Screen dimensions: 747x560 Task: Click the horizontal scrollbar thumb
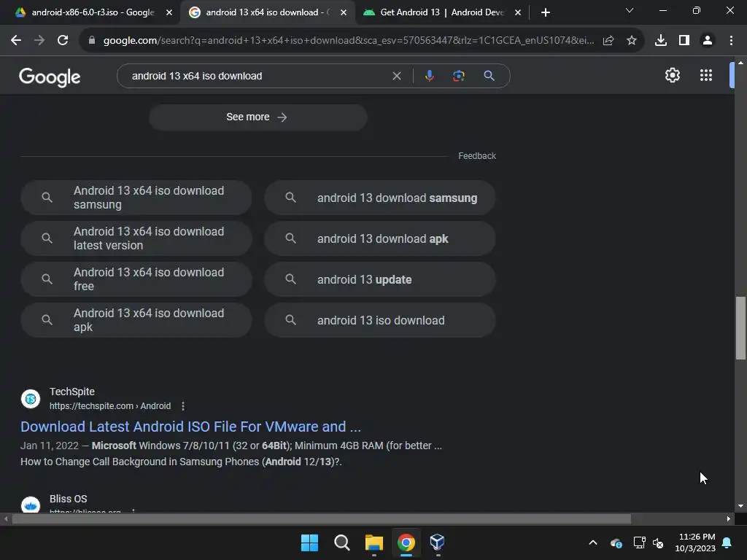(x=321, y=518)
